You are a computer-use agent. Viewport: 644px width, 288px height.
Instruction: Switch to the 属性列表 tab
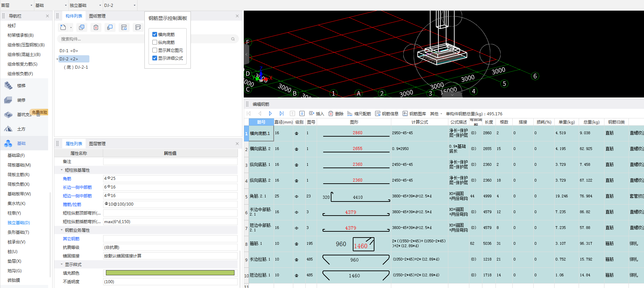coord(74,144)
